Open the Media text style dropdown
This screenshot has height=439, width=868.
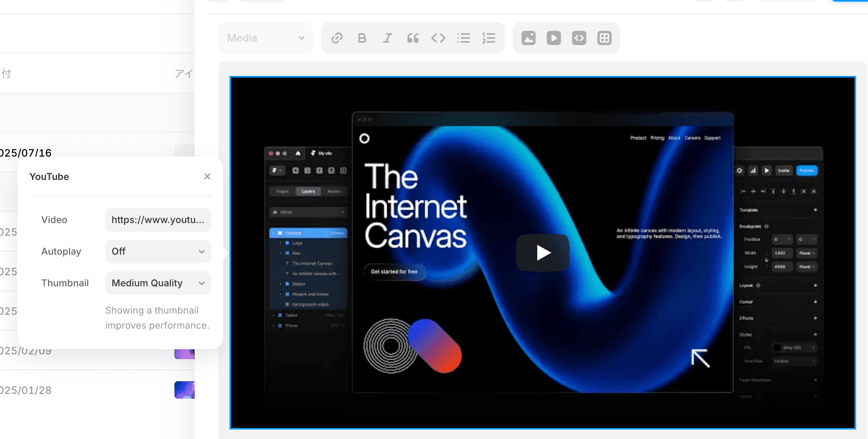266,38
